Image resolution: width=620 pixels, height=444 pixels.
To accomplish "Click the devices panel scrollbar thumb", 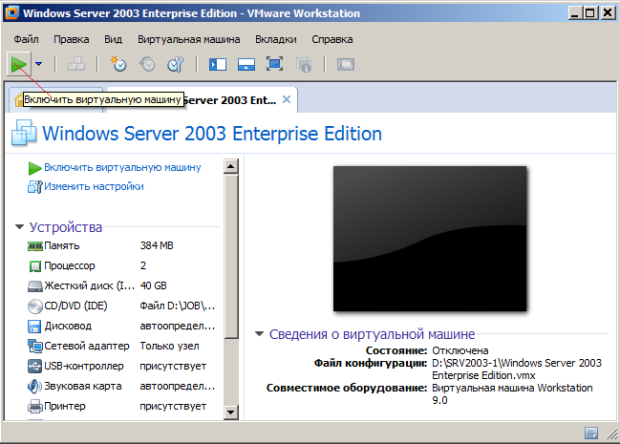I will [231, 256].
